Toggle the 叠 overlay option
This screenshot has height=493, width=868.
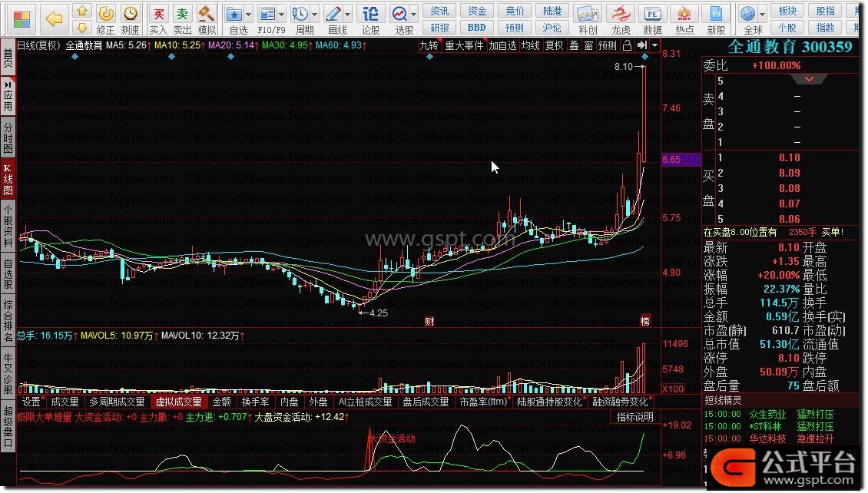pyautogui.click(x=575, y=45)
